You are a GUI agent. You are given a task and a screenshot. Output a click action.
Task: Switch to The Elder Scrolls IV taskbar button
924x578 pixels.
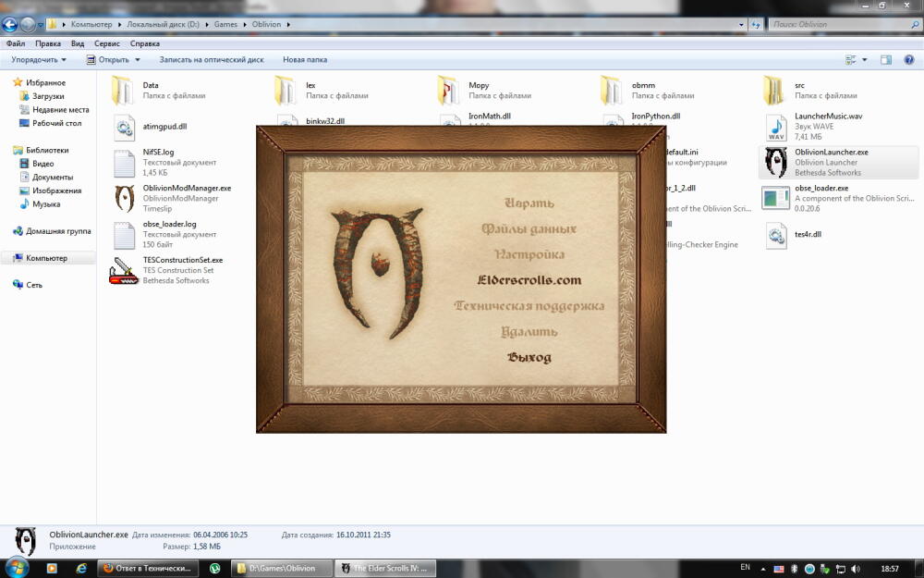coord(385,569)
